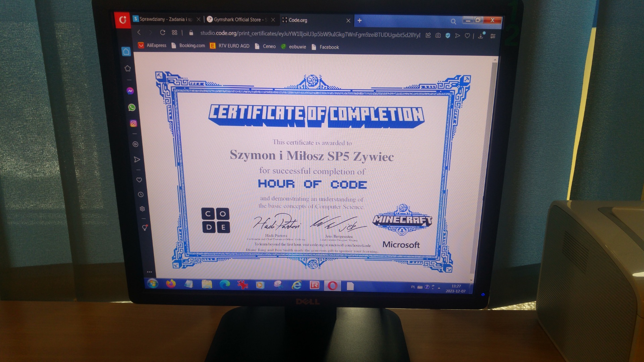The height and width of the screenshot is (362, 644).
Task: Open Messenger in the sidebar
Action: coord(130,91)
